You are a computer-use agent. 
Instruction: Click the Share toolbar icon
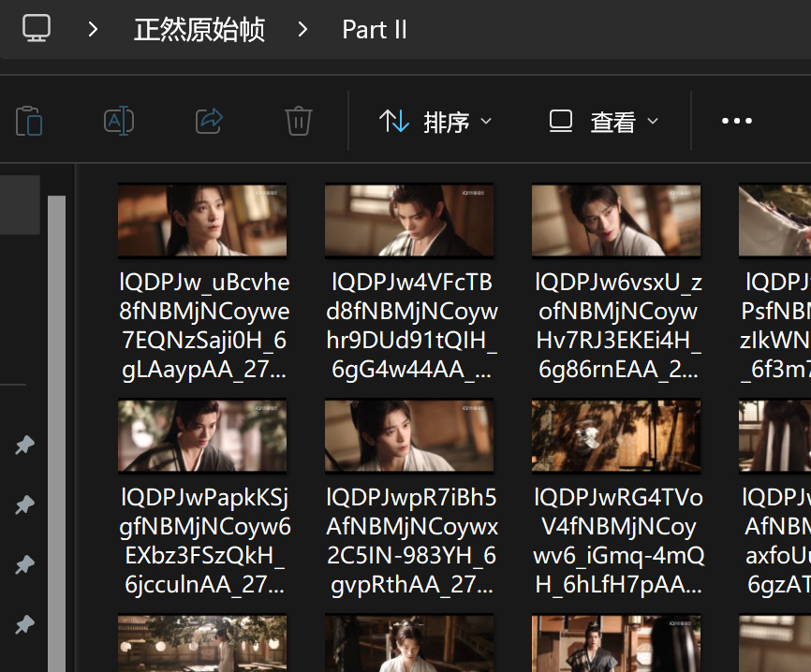pyautogui.click(x=209, y=121)
